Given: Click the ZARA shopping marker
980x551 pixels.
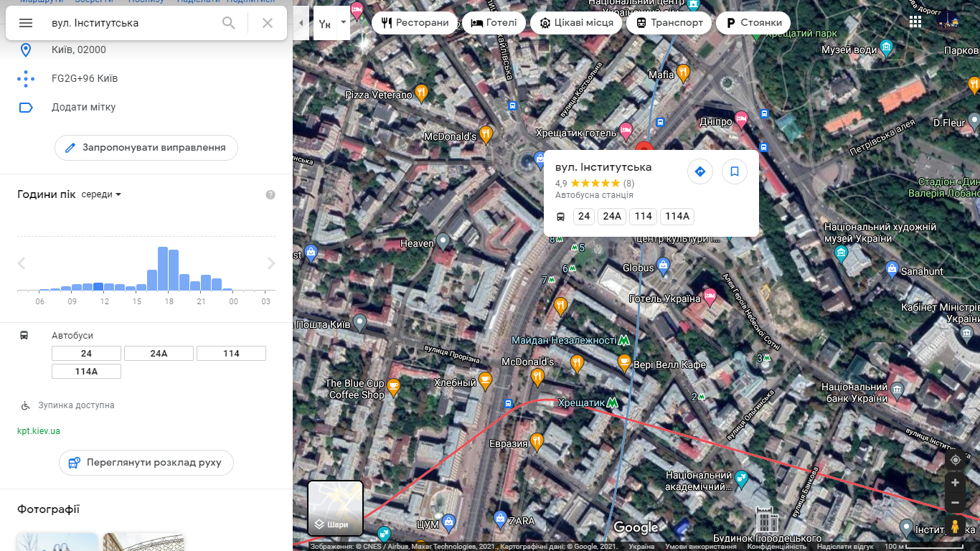Looking at the screenshot, I should (500, 518).
